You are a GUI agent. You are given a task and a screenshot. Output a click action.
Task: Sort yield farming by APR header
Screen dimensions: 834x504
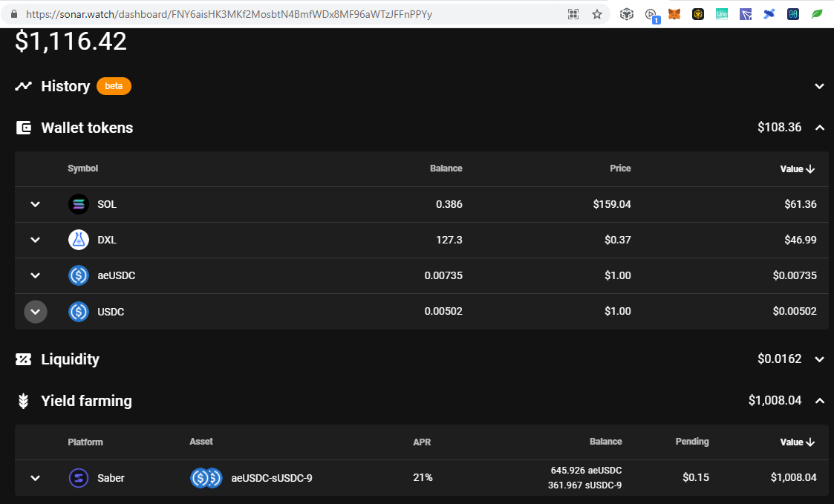coord(422,442)
